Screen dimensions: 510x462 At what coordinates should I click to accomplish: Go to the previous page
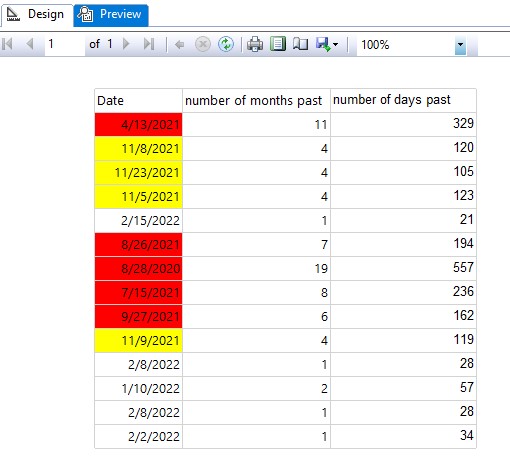pyautogui.click(x=30, y=44)
